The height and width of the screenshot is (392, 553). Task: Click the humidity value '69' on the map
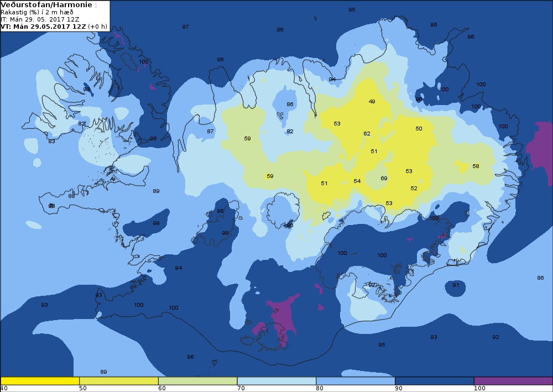coord(384,179)
